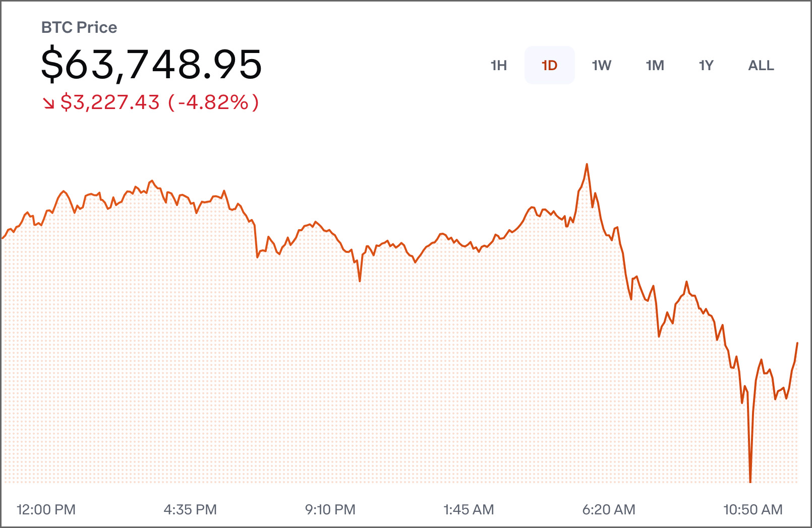The width and height of the screenshot is (812, 528).
Task: Select the 1D time range
Action: 549,65
